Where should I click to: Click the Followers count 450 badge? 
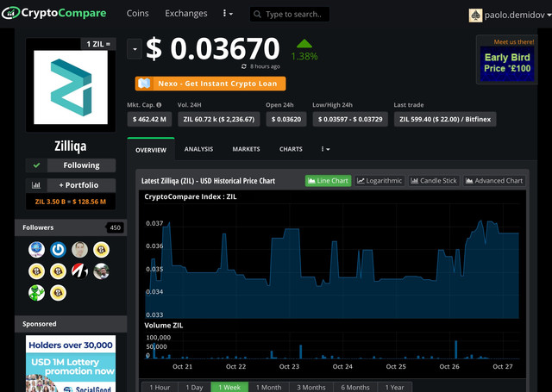coord(115,227)
